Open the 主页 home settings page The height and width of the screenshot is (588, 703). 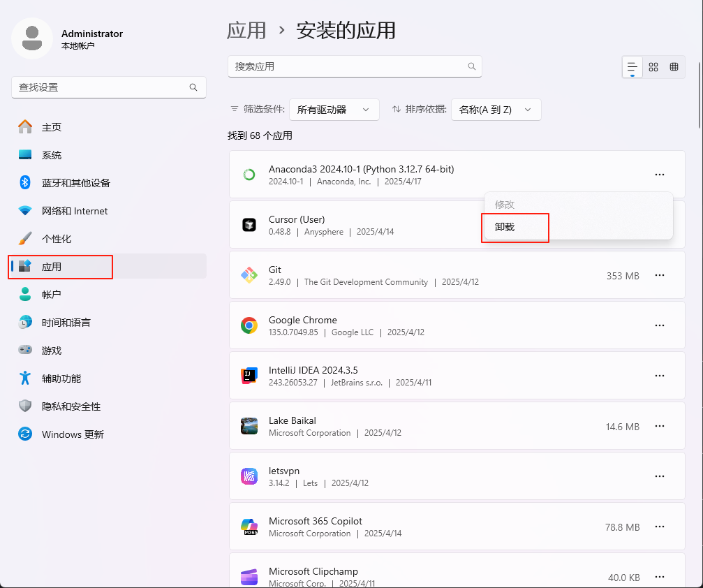[x=108, y=127]
